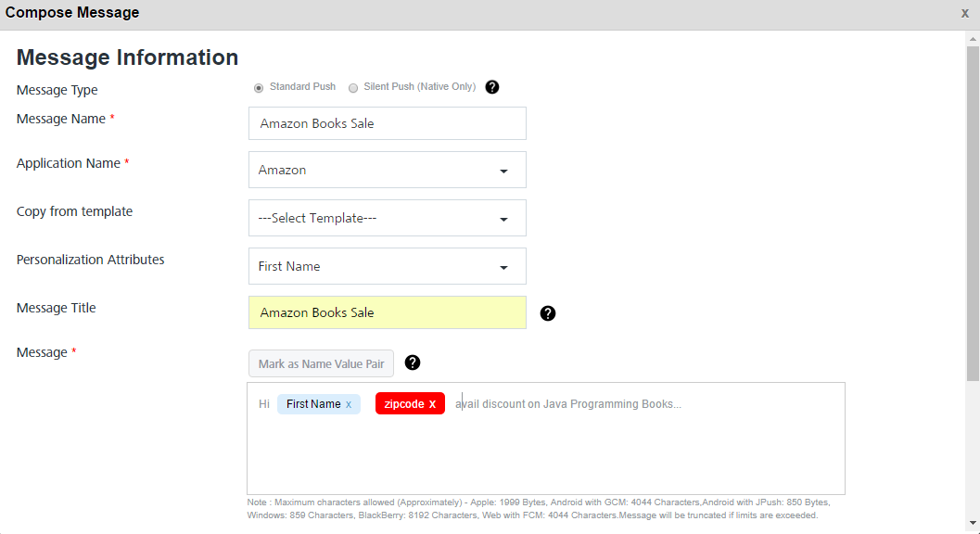The image size is (980, 534).
Task: Close the Compose Message dialog
Action: [x=964, y=13]
